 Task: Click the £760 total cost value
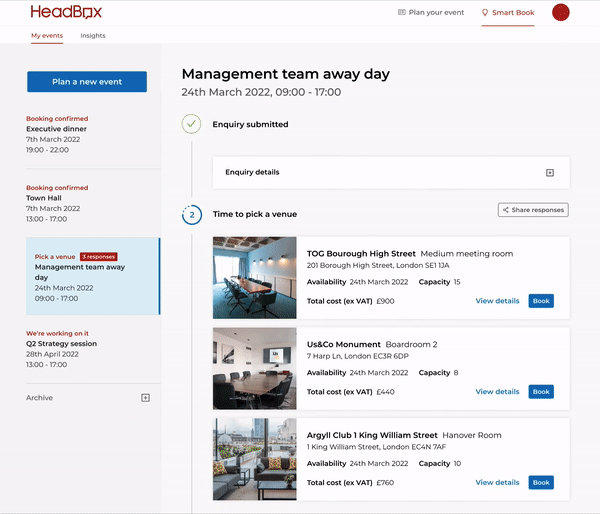click(x=385, y=483)
